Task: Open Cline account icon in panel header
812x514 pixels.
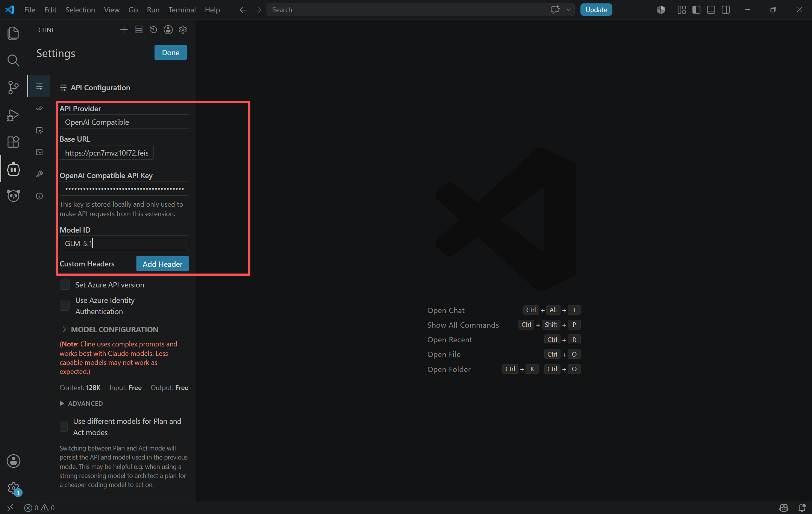Action: (x=168, y=30)
